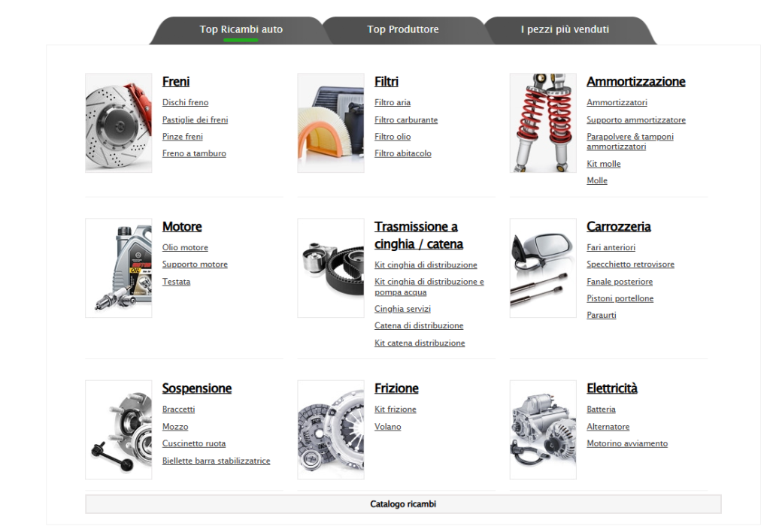Open the Ammortizzazione category heading

(x=636, y=81)
